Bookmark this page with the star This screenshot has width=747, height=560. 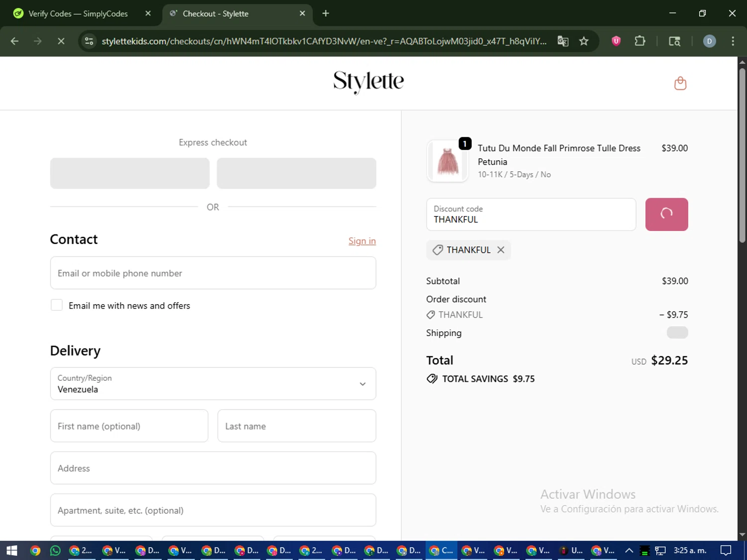tap(584, 41)
